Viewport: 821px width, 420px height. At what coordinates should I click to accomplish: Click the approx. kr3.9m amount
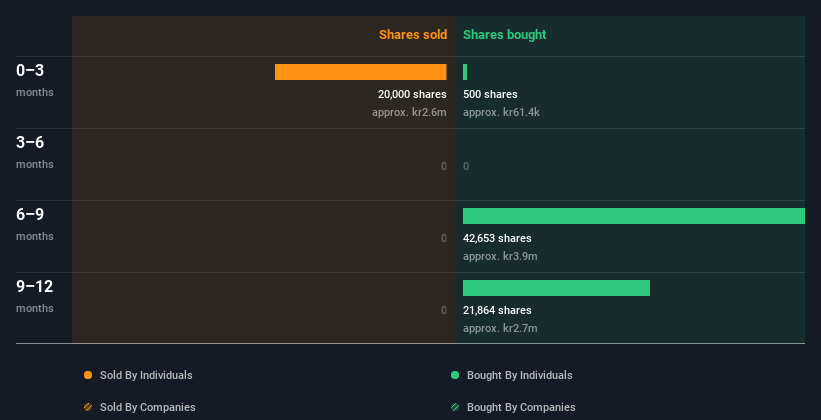pos(500,256)
